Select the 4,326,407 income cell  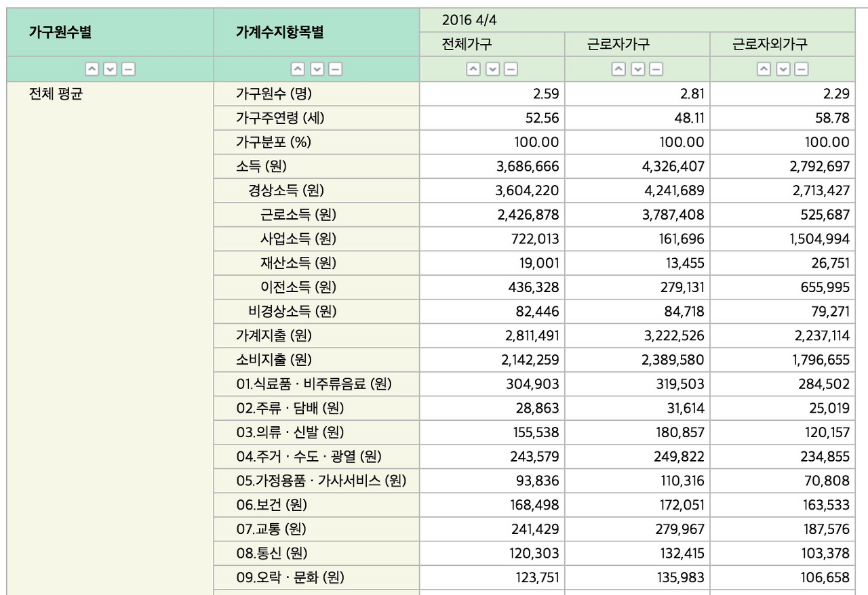pyautogui.click(x=637, y=166)
